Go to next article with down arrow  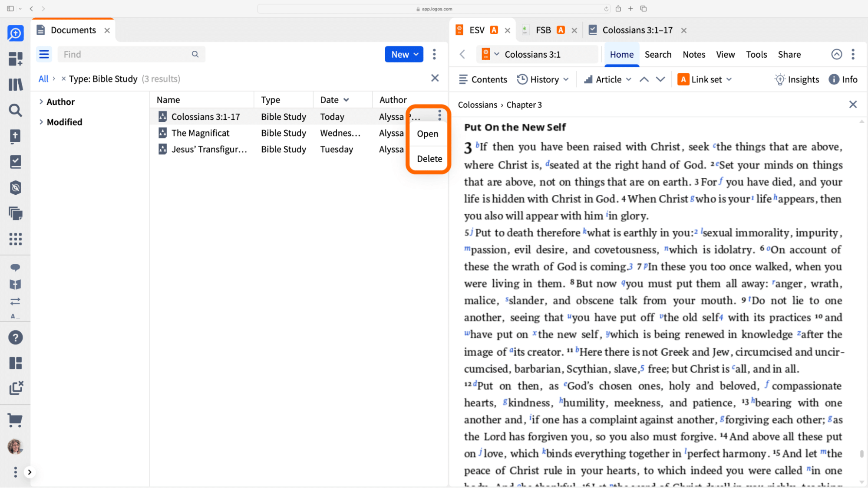660,79
